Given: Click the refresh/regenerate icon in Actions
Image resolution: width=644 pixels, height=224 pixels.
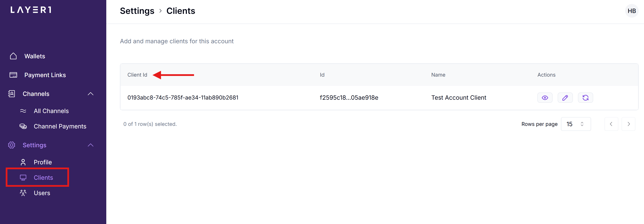Looking at the screenshot, I should point(585,98).
